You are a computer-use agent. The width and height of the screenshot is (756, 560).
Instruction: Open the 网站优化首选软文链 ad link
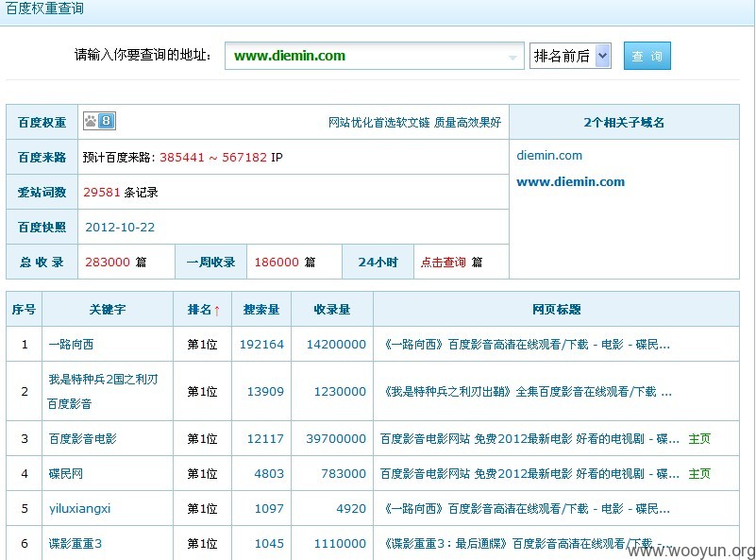click(414, 123)
